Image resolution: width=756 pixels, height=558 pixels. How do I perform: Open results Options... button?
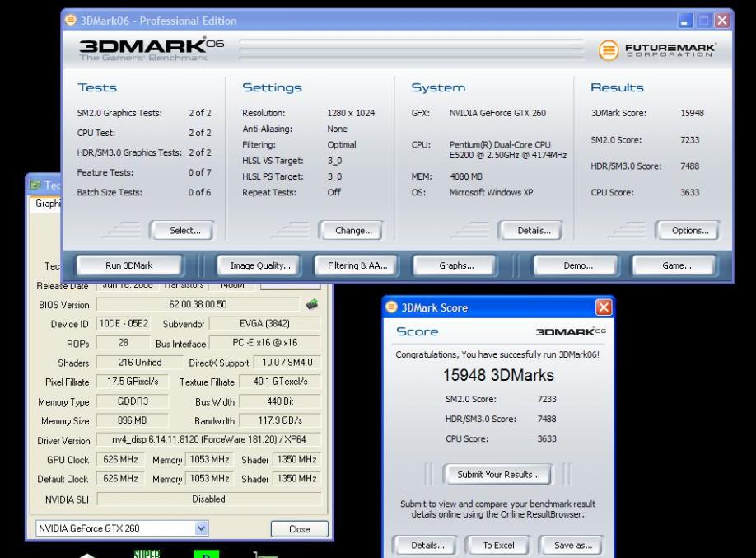point(688,230)
